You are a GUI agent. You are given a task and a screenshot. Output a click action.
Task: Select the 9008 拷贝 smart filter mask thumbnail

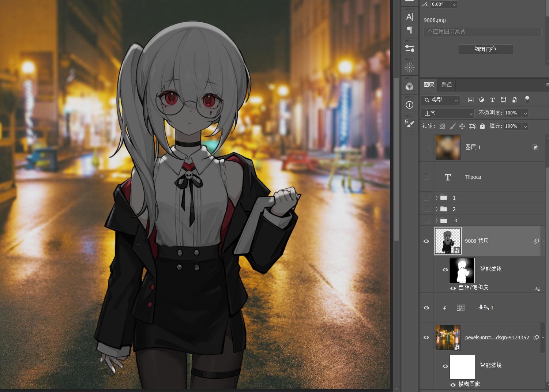tap(462, 270)
